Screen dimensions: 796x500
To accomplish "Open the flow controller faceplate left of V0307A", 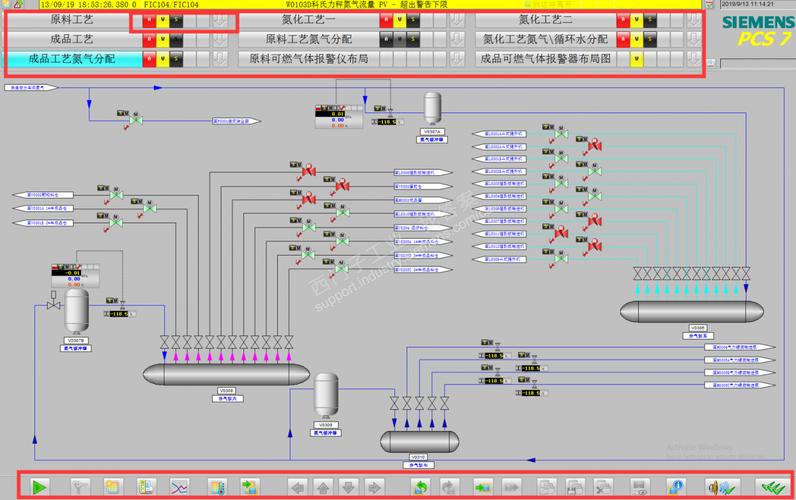I will (339, 117).
